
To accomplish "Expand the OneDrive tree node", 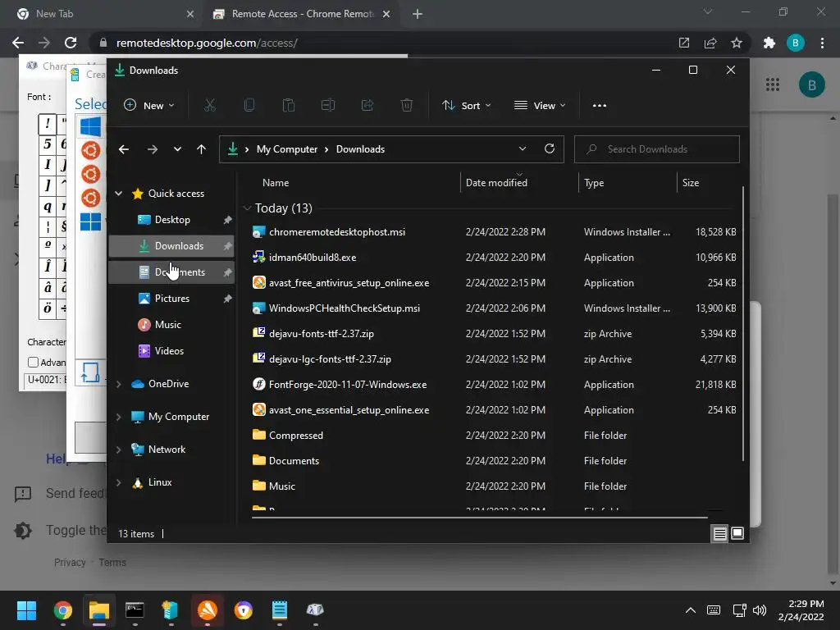I will [x=118, y=384].
